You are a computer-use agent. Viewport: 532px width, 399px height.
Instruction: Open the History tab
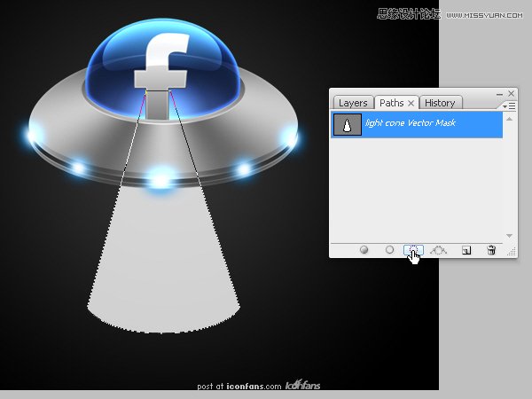440,103
